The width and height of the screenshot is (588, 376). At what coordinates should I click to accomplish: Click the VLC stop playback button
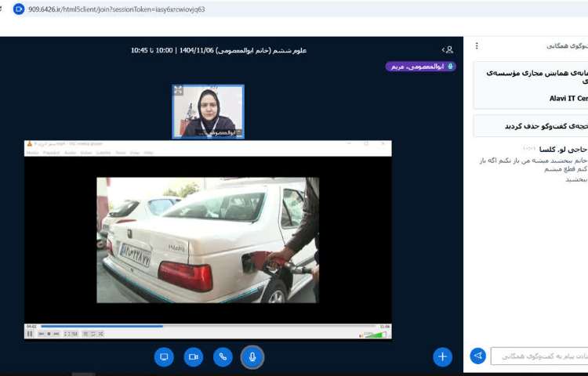point(48,334)
